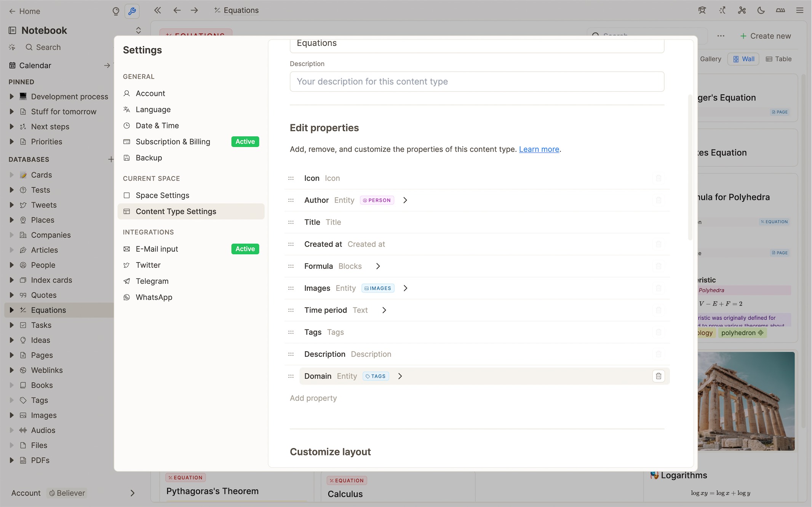
Task: Switch to the Wall view tab
Action: pyautogui.click(x=743, y=59)
